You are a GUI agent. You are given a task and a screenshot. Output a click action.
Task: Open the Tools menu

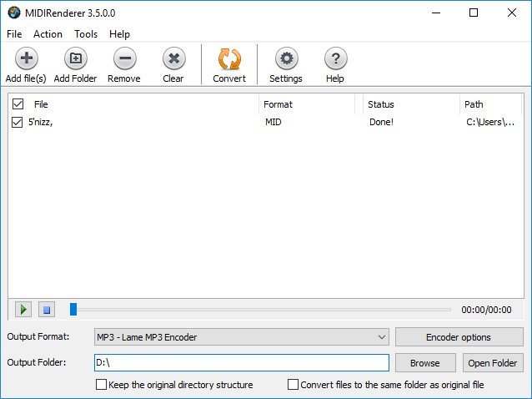[86, 34]
